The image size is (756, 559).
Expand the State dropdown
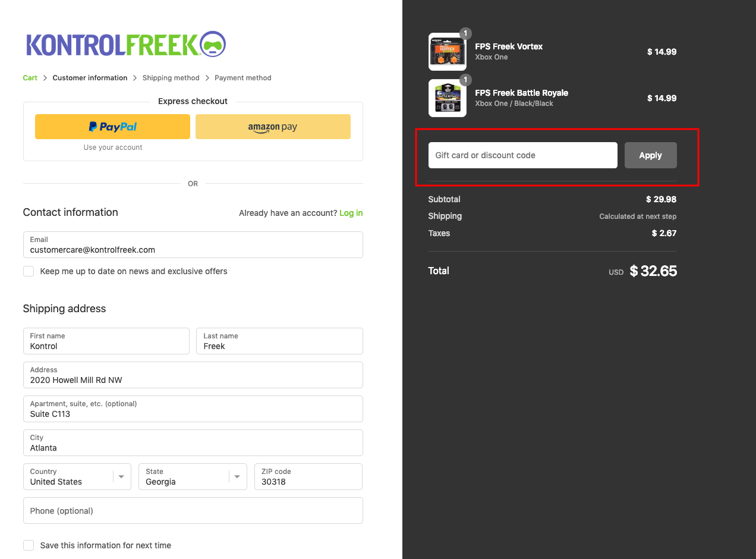coord(192,477)
